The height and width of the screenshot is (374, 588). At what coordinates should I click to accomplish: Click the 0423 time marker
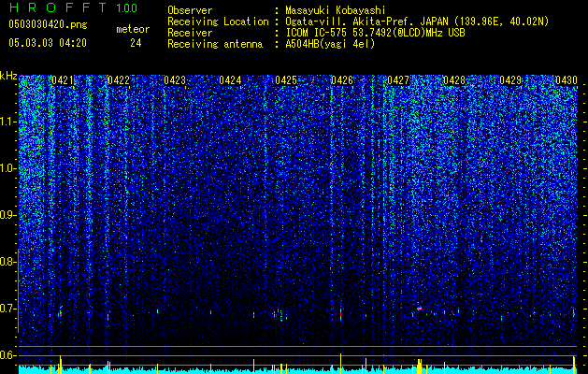[x=175, y=80]
